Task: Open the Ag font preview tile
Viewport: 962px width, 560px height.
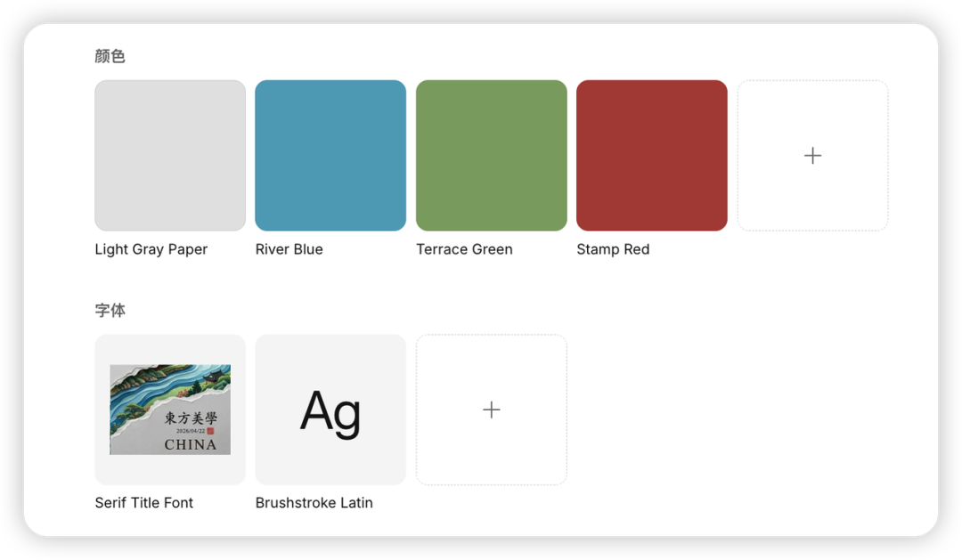Action: point(330,410)
